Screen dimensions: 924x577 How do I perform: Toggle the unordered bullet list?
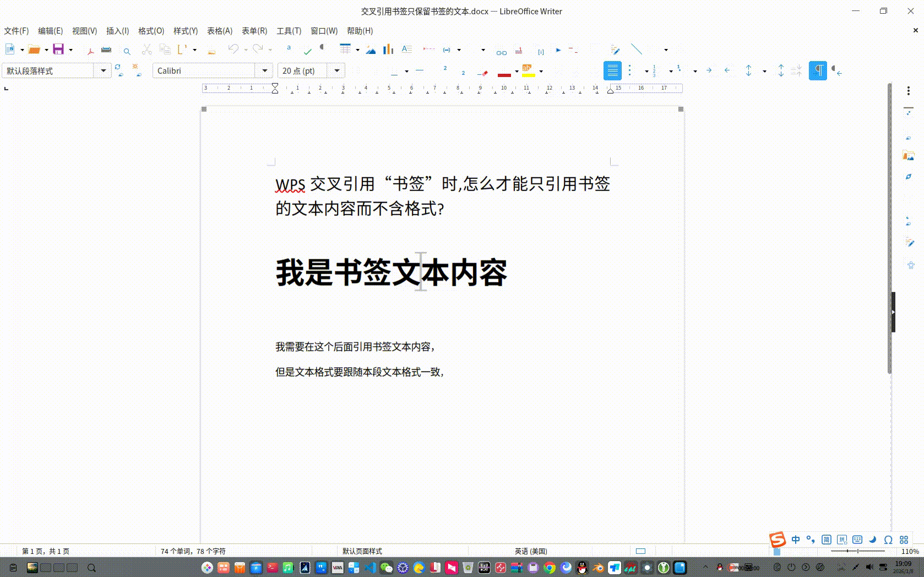point(631,70)
